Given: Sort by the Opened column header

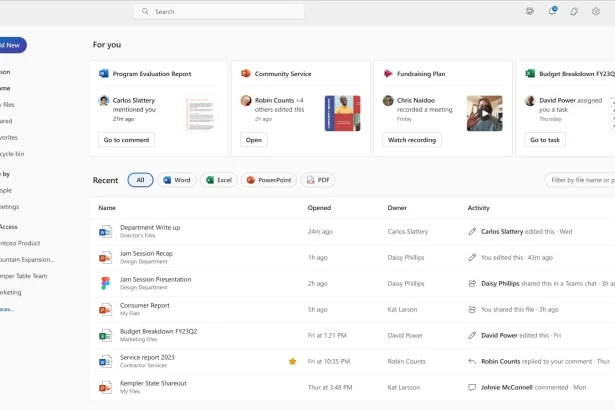Looking at the screenshot, I should (x=319, y=208).
